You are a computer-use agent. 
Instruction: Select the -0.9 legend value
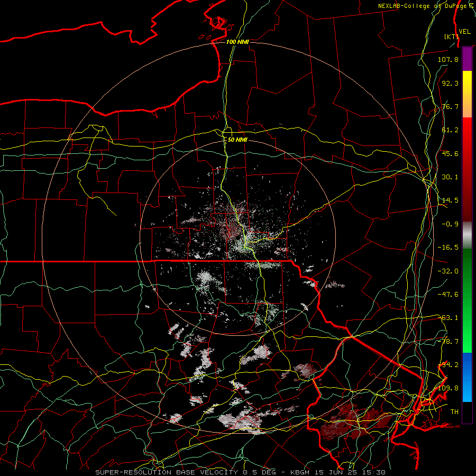[450, 224]
